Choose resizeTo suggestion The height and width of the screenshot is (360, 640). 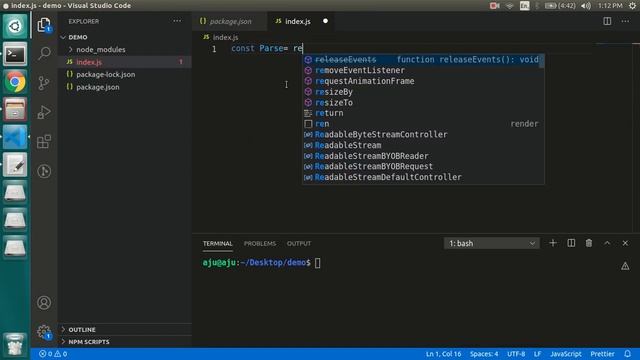click(423, 102)
